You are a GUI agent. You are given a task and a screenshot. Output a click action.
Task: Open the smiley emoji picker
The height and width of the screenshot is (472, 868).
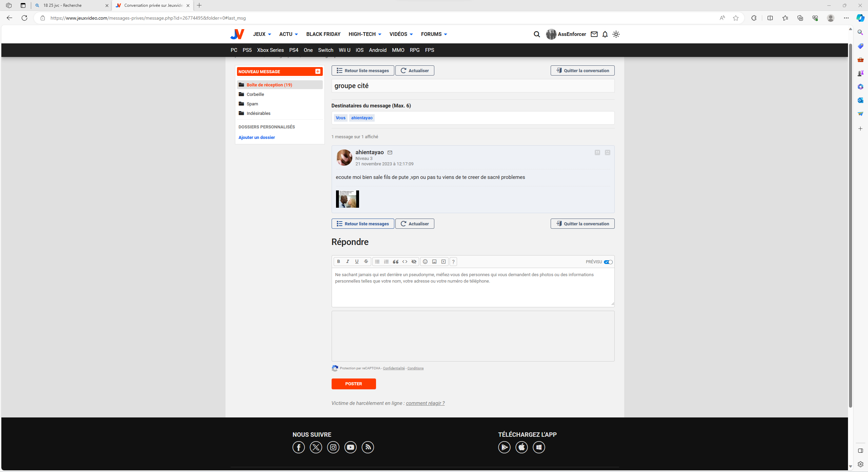tap(425, 262)
